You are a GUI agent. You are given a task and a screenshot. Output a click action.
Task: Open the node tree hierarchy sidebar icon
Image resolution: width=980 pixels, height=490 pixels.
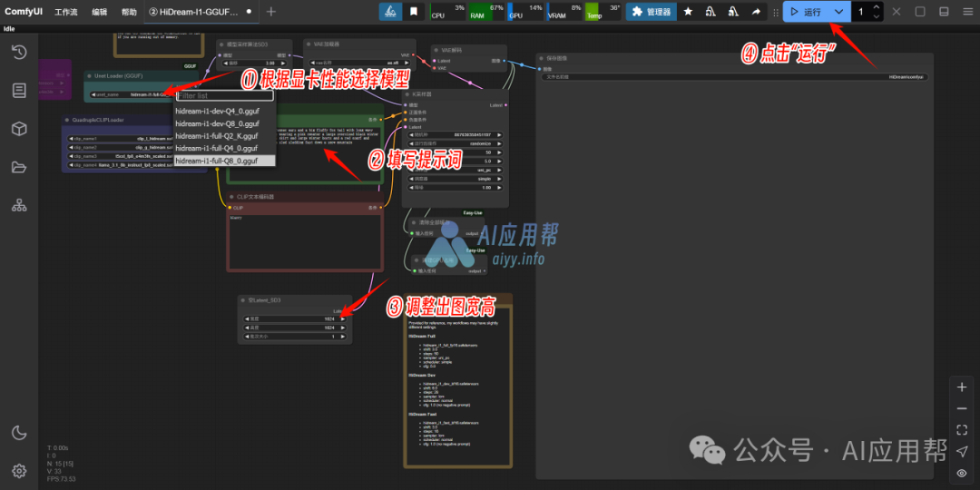[19, 205]
